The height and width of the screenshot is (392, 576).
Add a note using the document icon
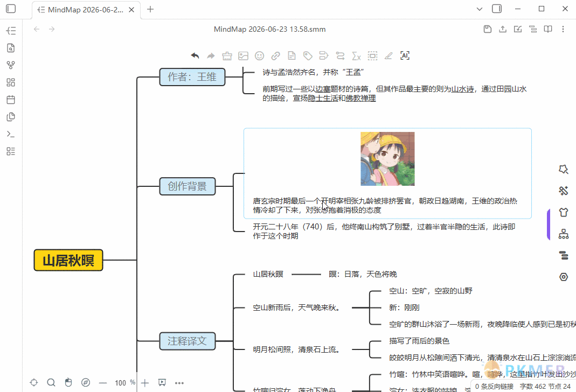(292, 56)
